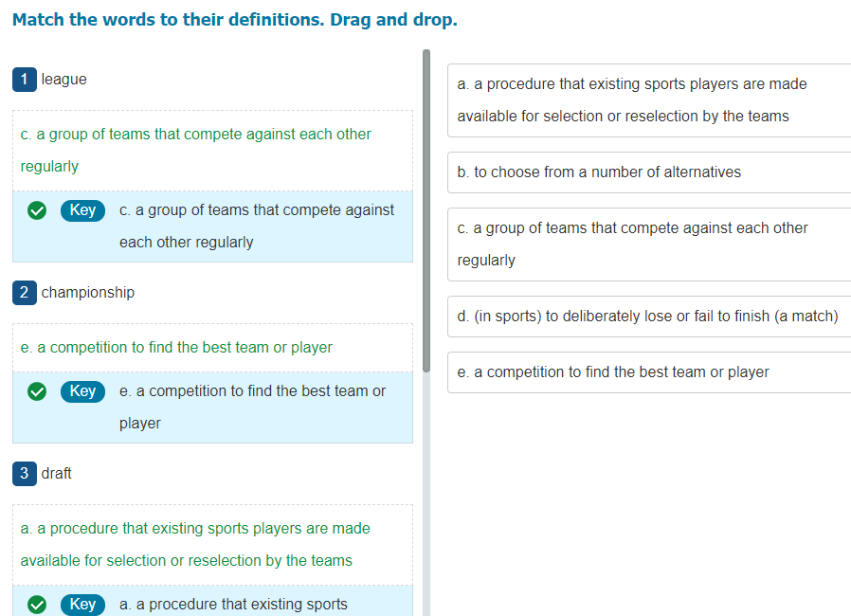Image resolution: width=851 pixels, height=616 pixels.
Task: Click the number 1 badge beside league
Action: pyautogui.click(x=24, y=80)
